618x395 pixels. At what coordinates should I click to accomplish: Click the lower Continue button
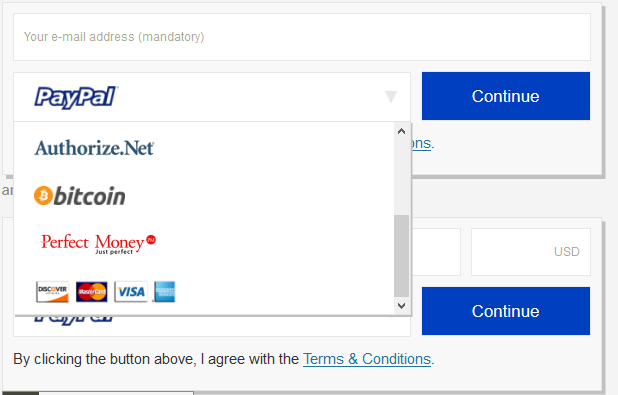(x=506, y=311)
